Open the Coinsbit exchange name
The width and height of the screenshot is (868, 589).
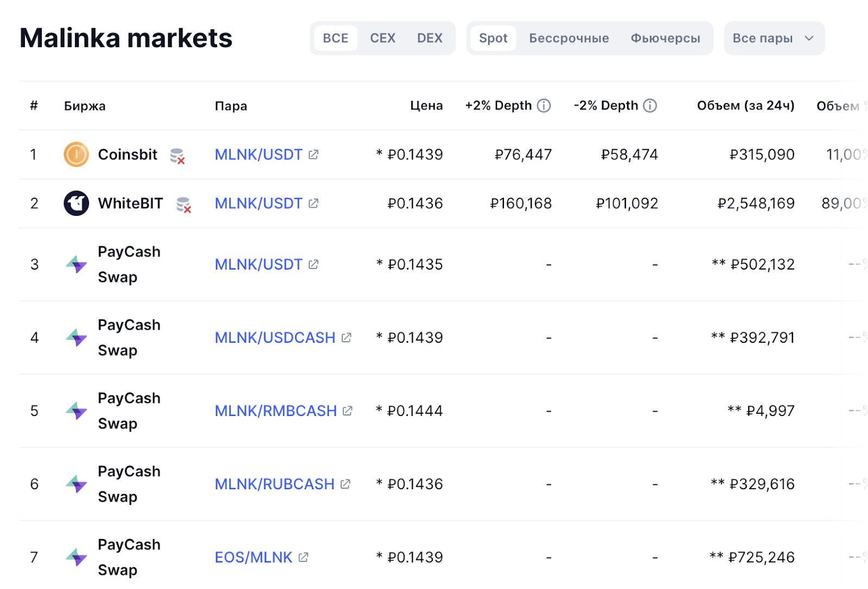click(x=127, y=155)
